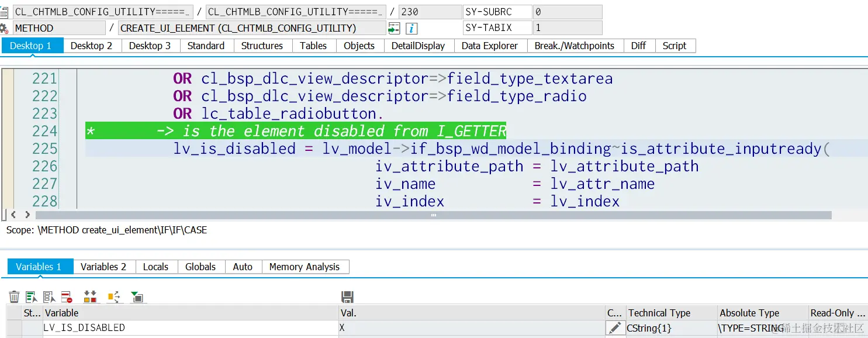Click the save diskette icon above Val. column

[x=347, y=297]
